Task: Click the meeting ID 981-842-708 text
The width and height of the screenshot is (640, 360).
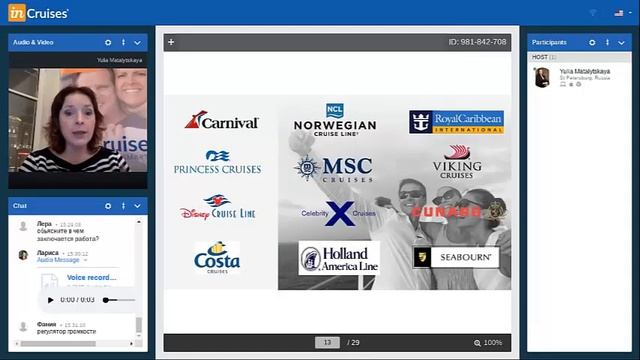Action: 477,42
